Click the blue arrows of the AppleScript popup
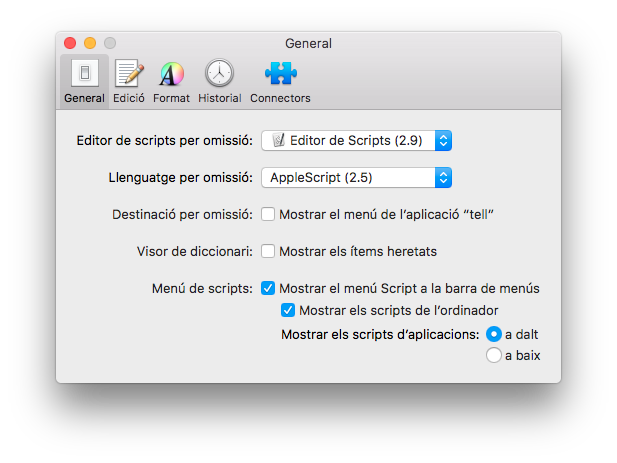617x463 pixels. click(443, 177)
